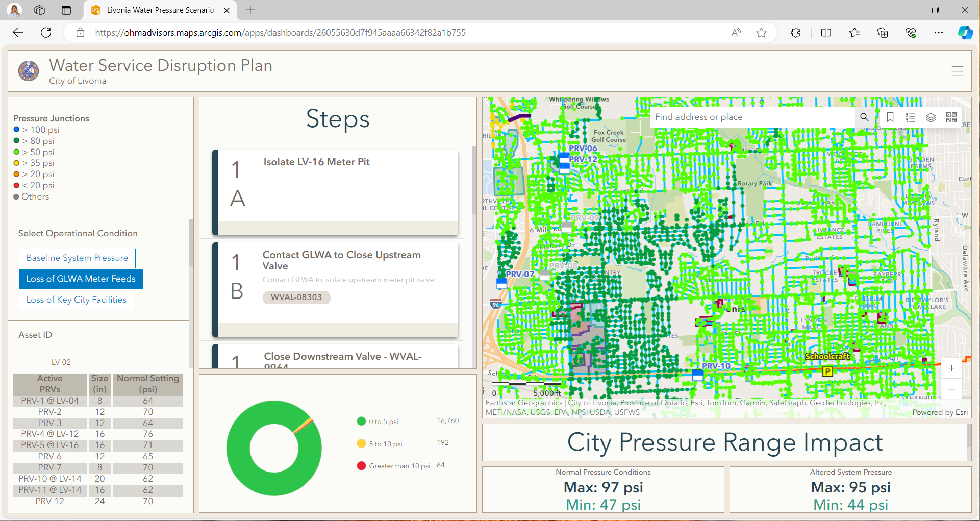This screenshot has height=521, width=980.
Task: Click the WVAL-08303 valve tag
Action: pos(296,297)
